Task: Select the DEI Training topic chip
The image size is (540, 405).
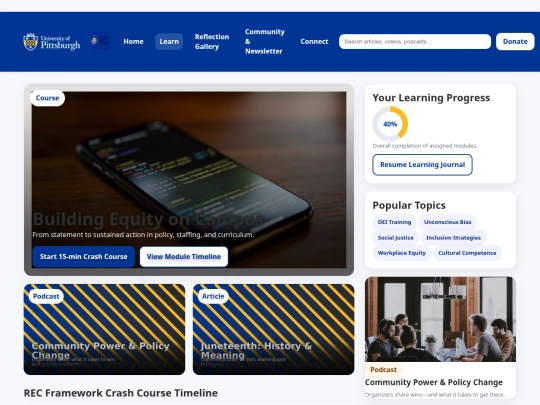Action: (x=394, y=222)
